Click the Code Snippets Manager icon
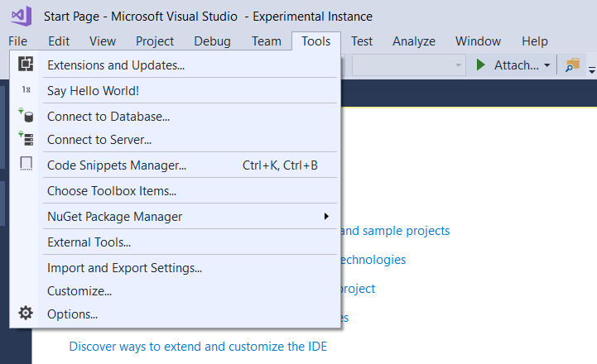This screenshot has height=364, width=597. (26, 165)
